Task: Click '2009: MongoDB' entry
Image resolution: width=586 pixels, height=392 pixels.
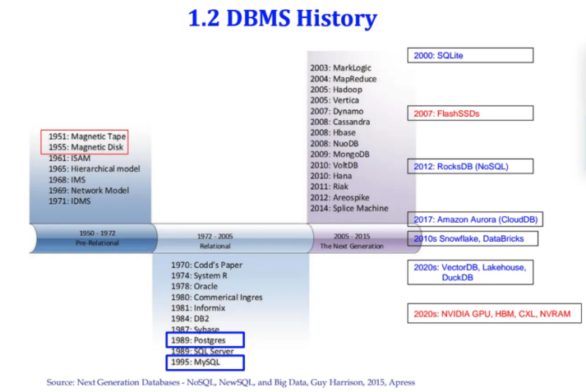Action: (x=339, y=154)
